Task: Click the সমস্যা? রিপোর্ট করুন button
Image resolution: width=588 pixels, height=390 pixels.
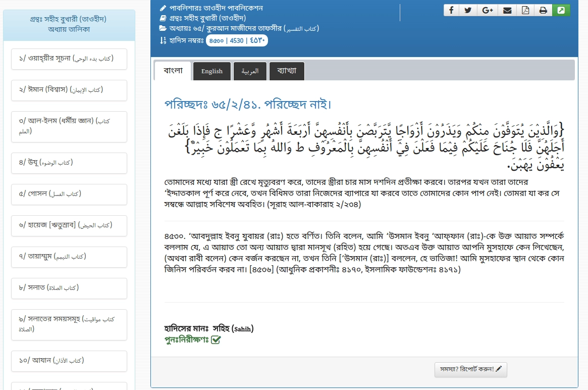Action: 470,369
